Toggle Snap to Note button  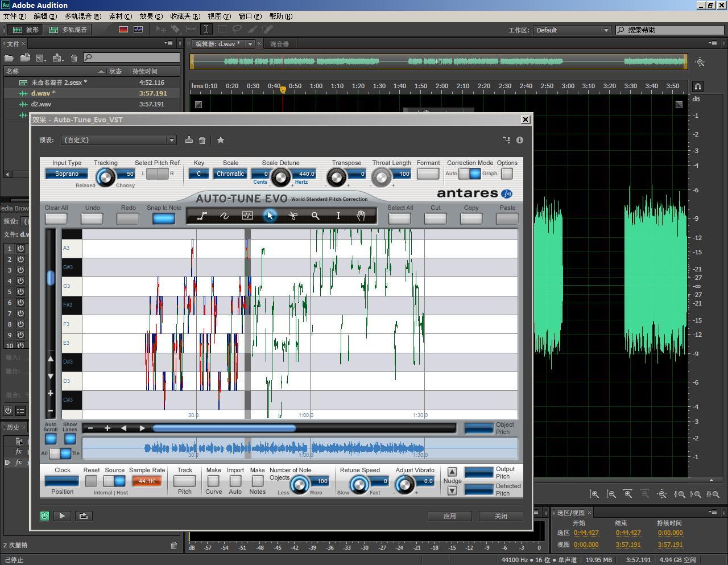tap(163, 218)
